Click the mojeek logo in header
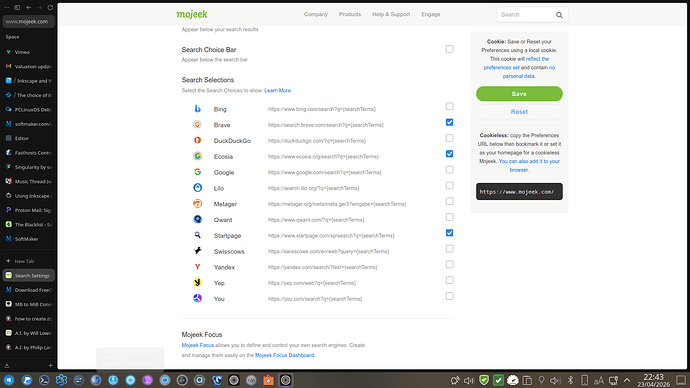This screenshot has width=690, height=388. tap(192, 15)
